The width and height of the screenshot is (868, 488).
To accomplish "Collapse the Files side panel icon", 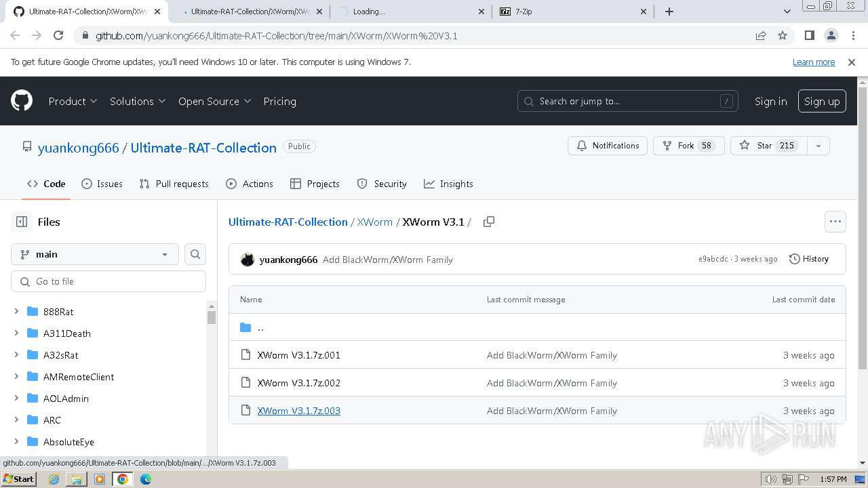I will click(x=22, y=222).
